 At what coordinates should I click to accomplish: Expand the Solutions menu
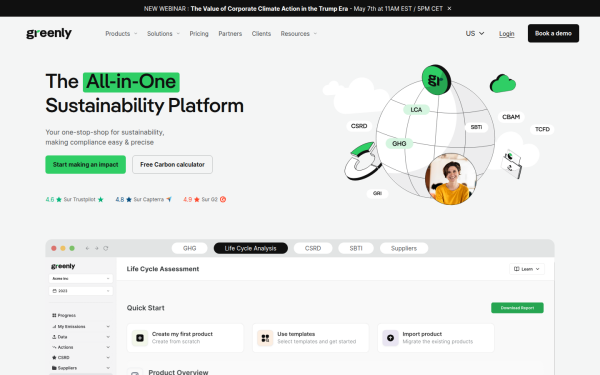click(x=163, y=34)
